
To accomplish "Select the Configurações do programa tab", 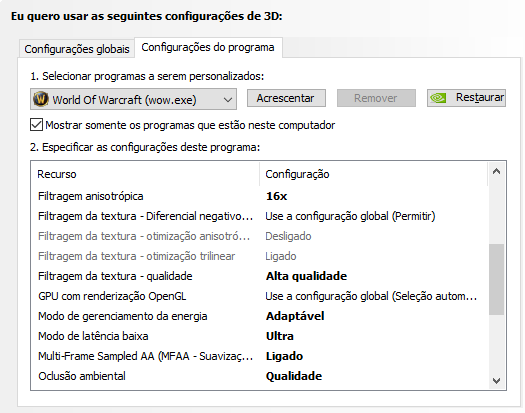I will 208,47.
